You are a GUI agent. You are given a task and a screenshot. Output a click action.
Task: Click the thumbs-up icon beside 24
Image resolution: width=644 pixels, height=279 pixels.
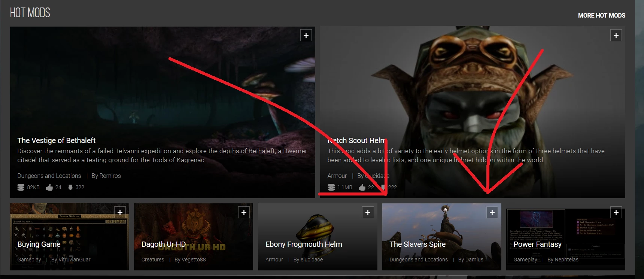tap(49, 187)
